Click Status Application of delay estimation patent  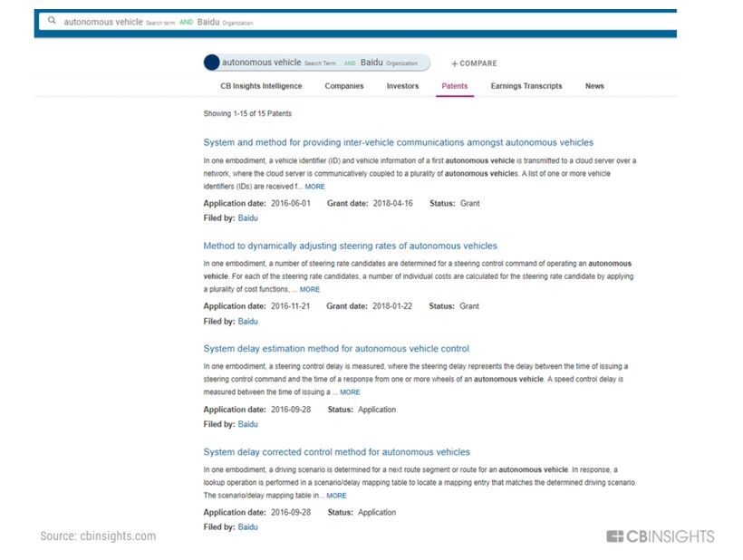377,410
